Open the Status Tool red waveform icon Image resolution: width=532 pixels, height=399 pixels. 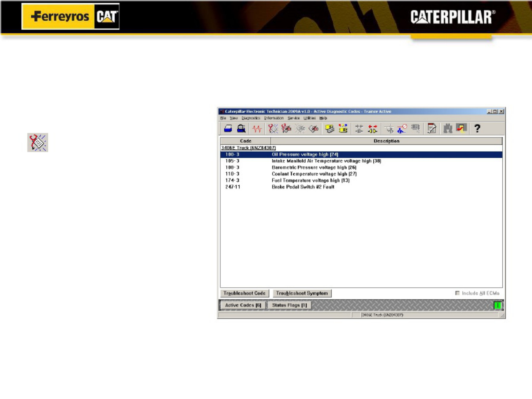(257, 129)
